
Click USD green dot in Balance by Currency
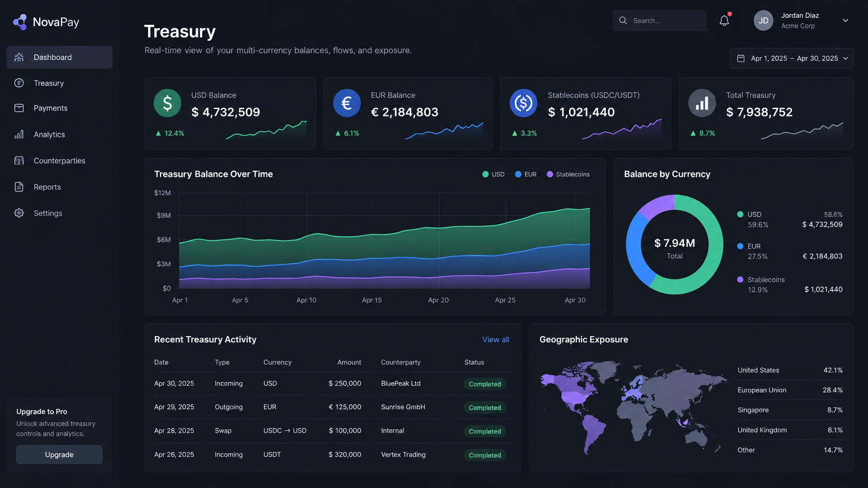tap(740, 214)
